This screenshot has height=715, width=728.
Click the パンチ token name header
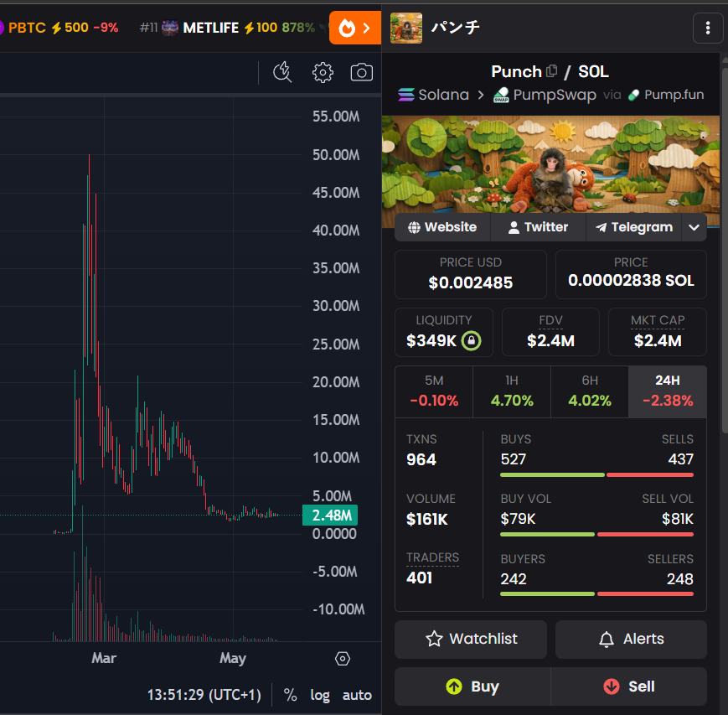(x=456, y=28)
